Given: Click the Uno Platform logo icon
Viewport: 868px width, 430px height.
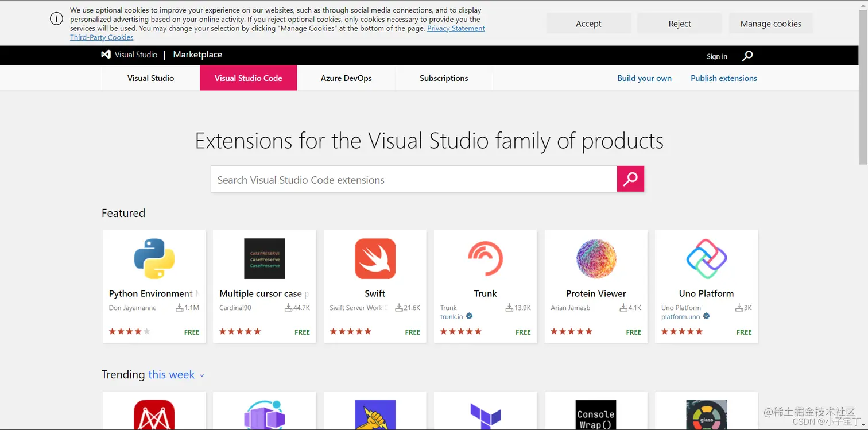Looking at the screenshot, I should point(706,259).
